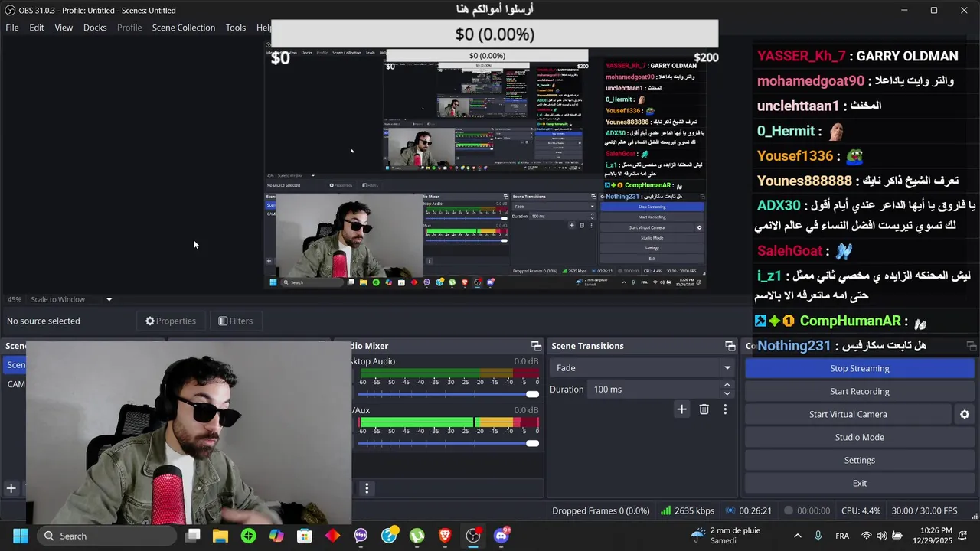Open the Profile menu
Image resolution: width=980 pixels, height=551 pixels.
[x=129, y=28]
